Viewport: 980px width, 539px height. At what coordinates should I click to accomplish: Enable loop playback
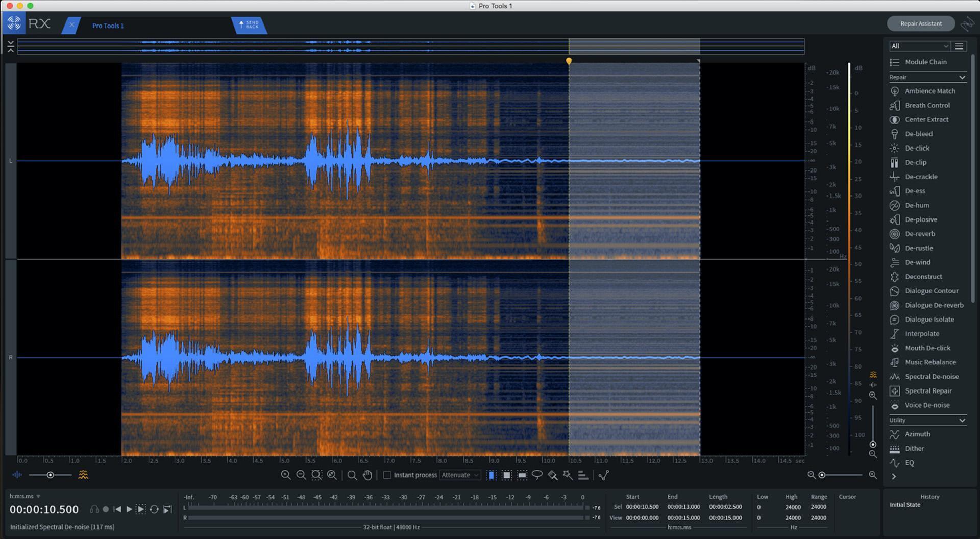pos(154,509)
